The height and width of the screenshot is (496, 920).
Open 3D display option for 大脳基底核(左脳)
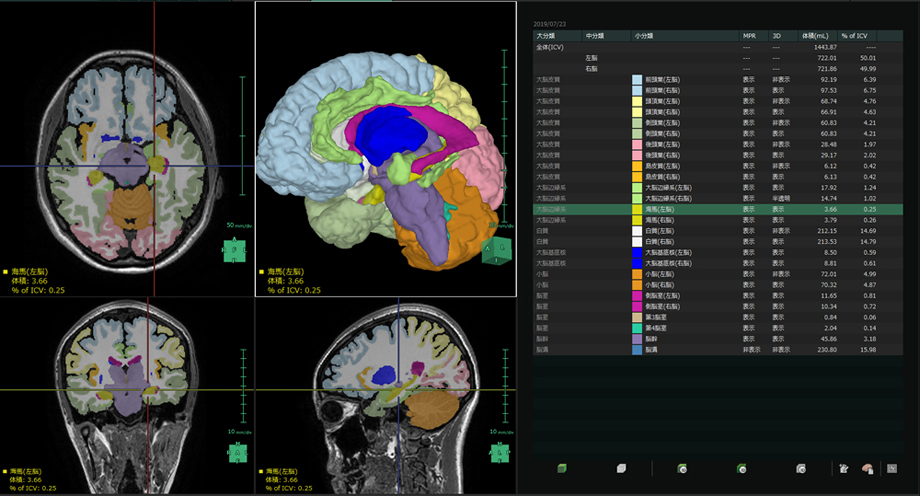[778, 252]
